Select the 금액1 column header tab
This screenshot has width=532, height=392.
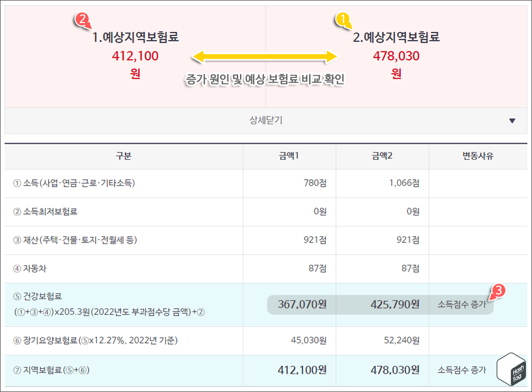288,156
